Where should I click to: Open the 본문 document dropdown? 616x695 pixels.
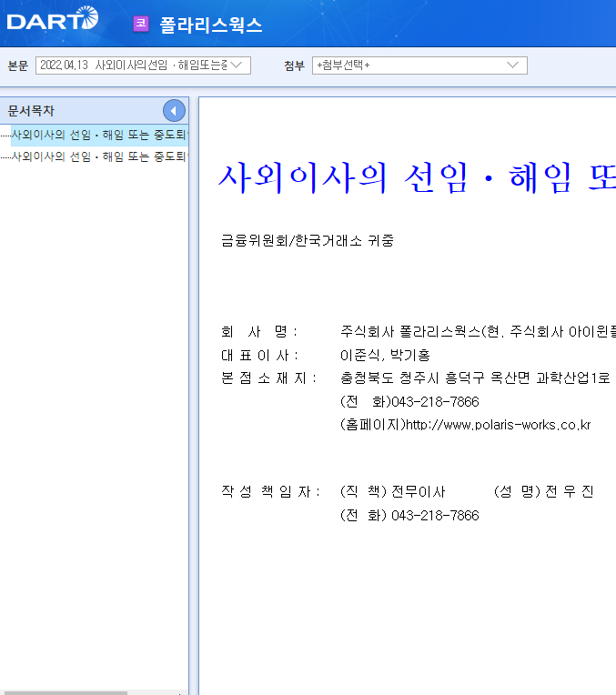(x=143, y=65)
